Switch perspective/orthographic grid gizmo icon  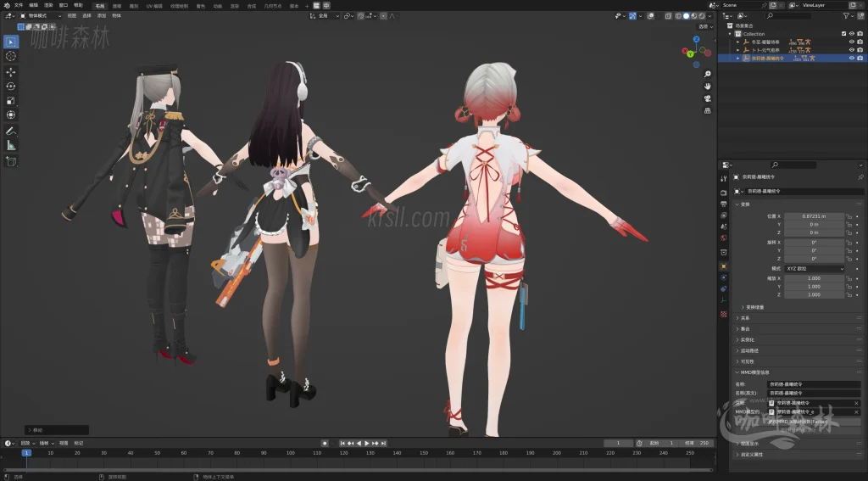[708, 110]
